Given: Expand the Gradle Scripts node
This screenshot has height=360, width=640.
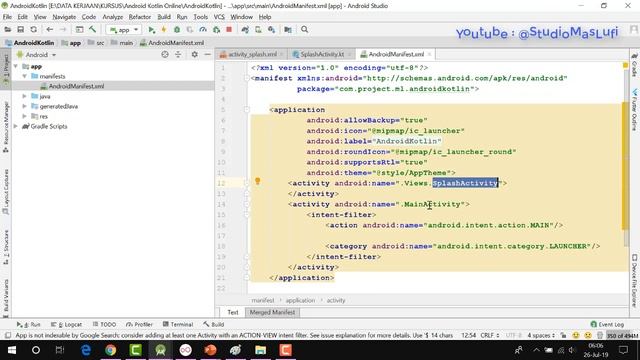Looking at the screenshot, I should point(16,126).
